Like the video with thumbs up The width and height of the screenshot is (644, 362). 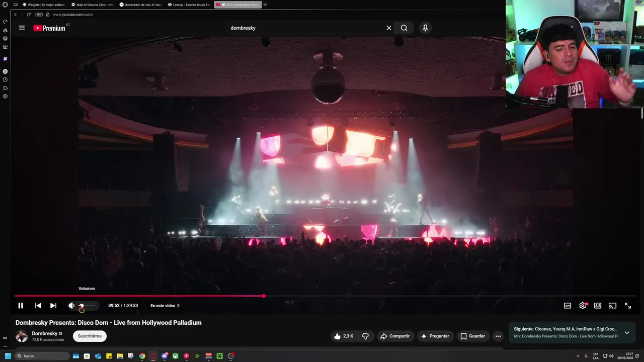click(344, 336)
